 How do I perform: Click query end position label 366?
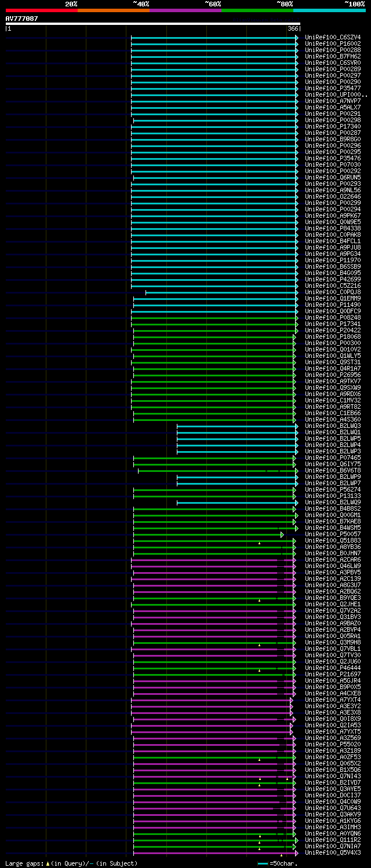(293, 28)
